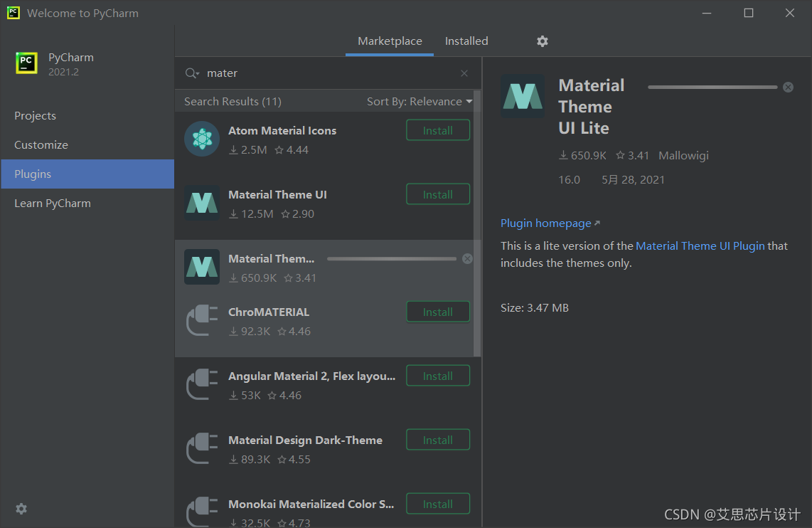Click the plugin list vertical scrollbar
Viewport: 812px width, 528px height.
(x=477, y=223)
